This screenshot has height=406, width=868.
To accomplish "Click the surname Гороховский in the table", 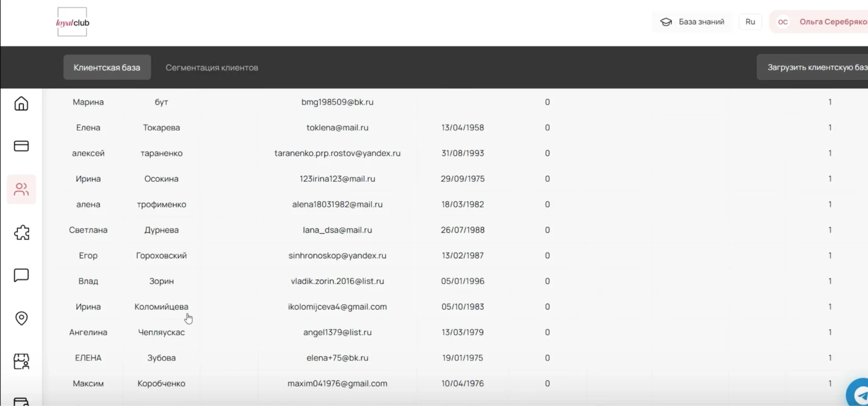I will tap(161, 256).
